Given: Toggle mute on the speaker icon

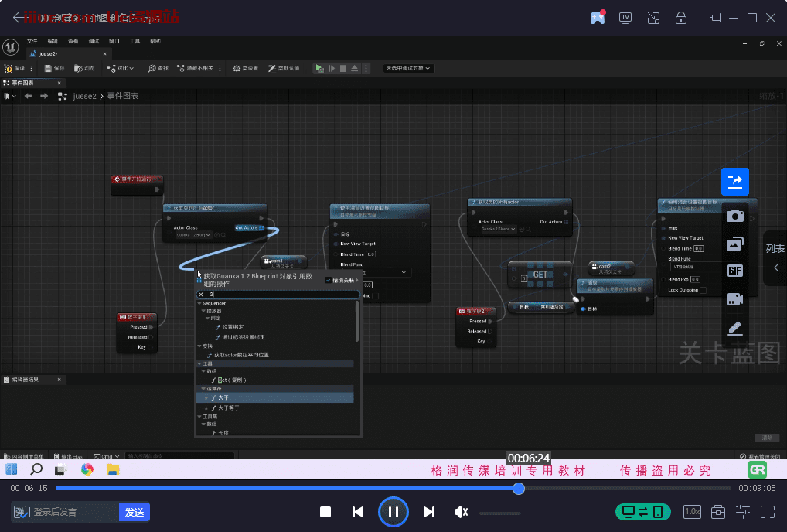Looking at the screenshot, I should (462, 512).
